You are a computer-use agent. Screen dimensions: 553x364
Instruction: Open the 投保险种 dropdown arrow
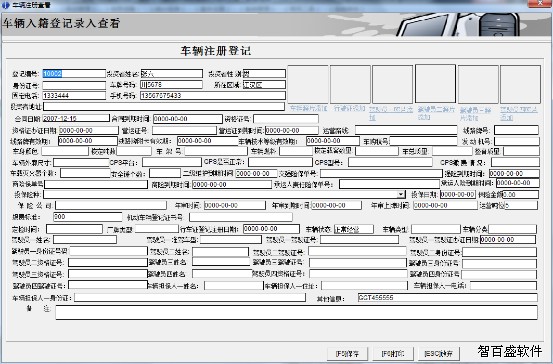pyautogui.click(x=401, y=194)
